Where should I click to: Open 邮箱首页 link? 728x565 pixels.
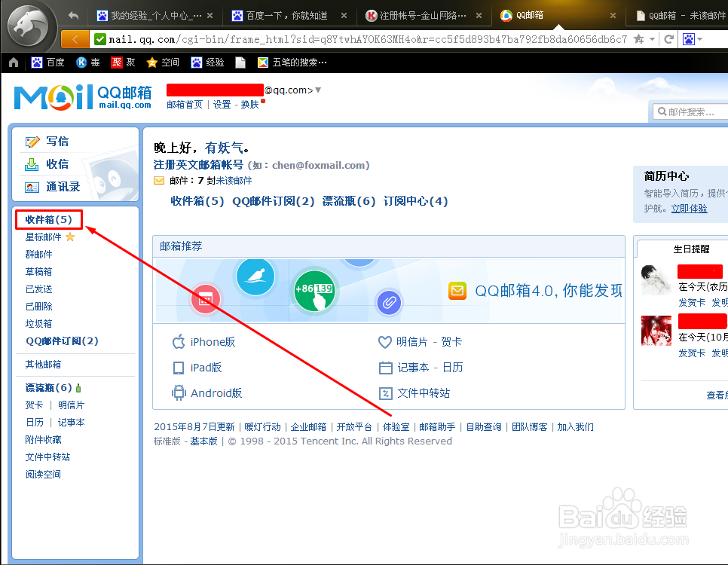tap(185, 105)
